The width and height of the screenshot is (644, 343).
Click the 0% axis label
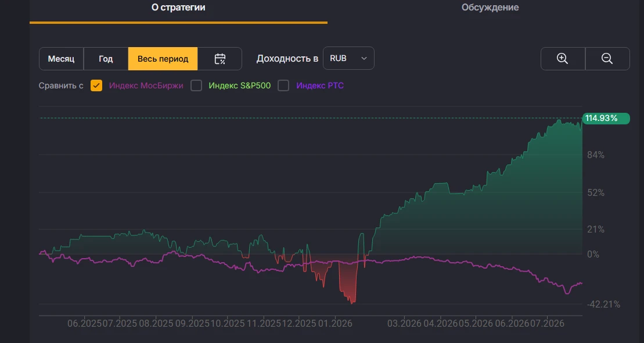pos(593,254)
